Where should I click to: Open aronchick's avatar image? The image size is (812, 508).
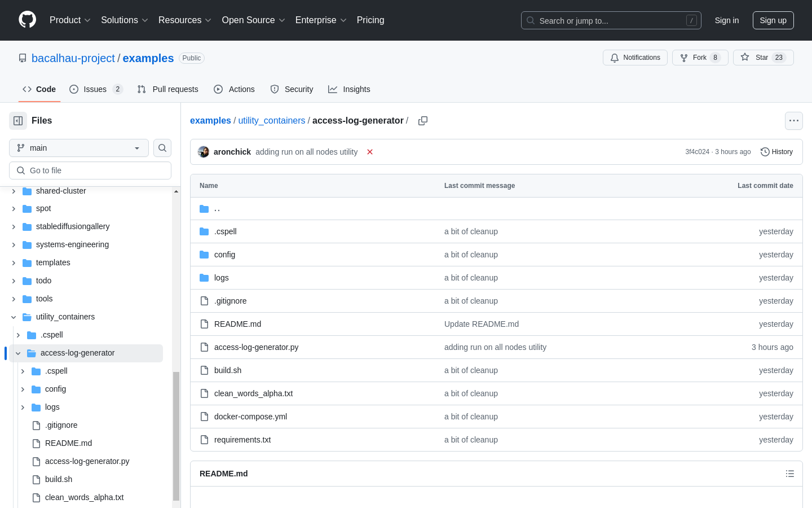point(204,152)
